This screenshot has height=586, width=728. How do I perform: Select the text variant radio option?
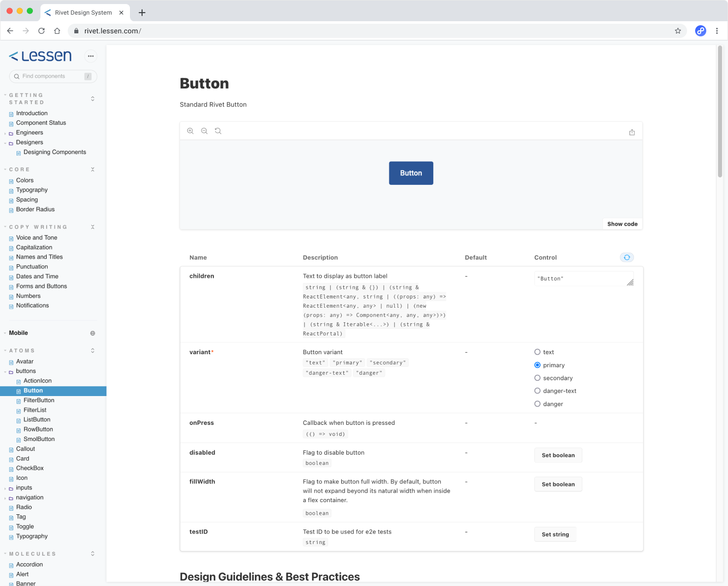tap(537, 352)
